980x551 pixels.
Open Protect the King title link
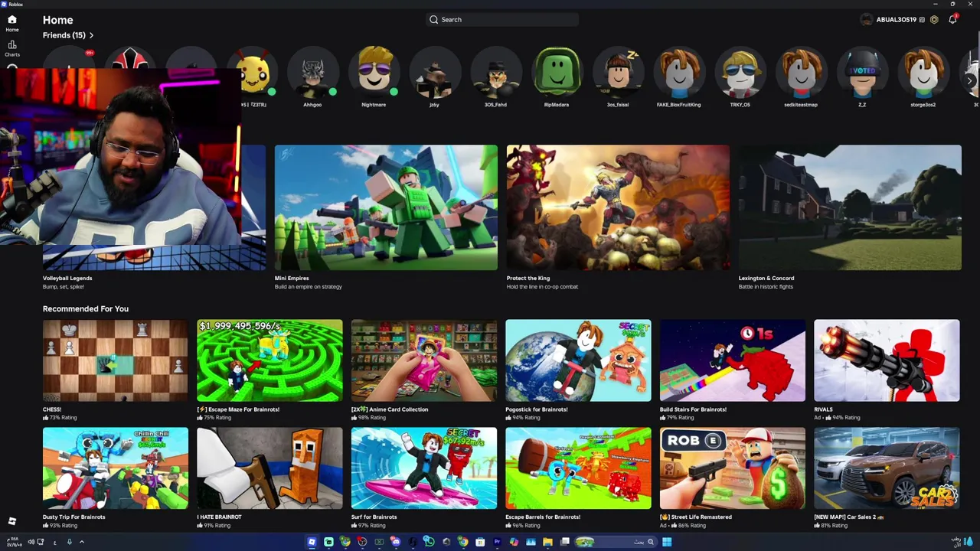pyautogui.click(x=528, y=279)
